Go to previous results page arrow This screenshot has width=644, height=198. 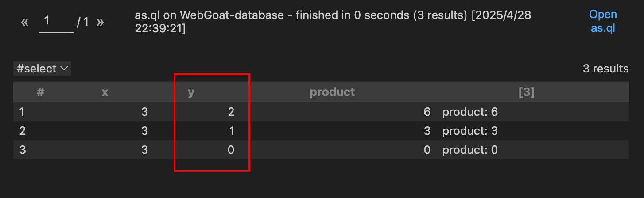(x=25, y=22)
